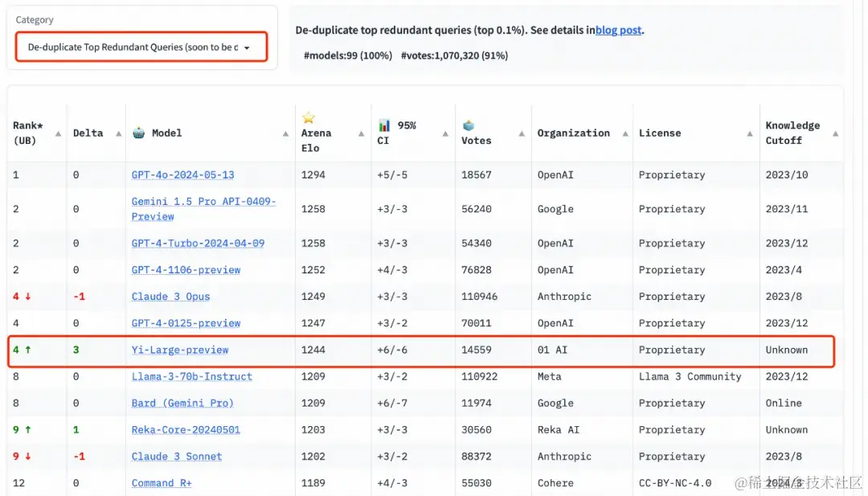This screenshot has height=496, width=868.
Task: Sort by the Knowledge Cutoff column arrow
Action: [836, 134]
